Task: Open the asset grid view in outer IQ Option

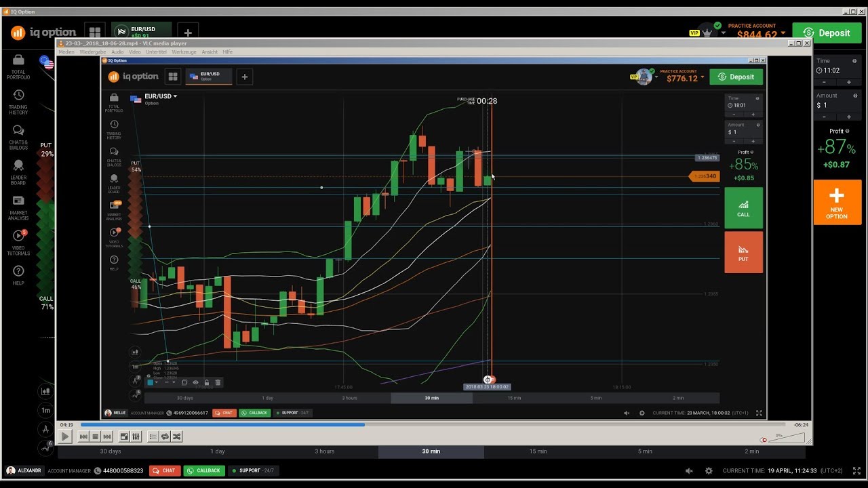Action: pos(94,32)
